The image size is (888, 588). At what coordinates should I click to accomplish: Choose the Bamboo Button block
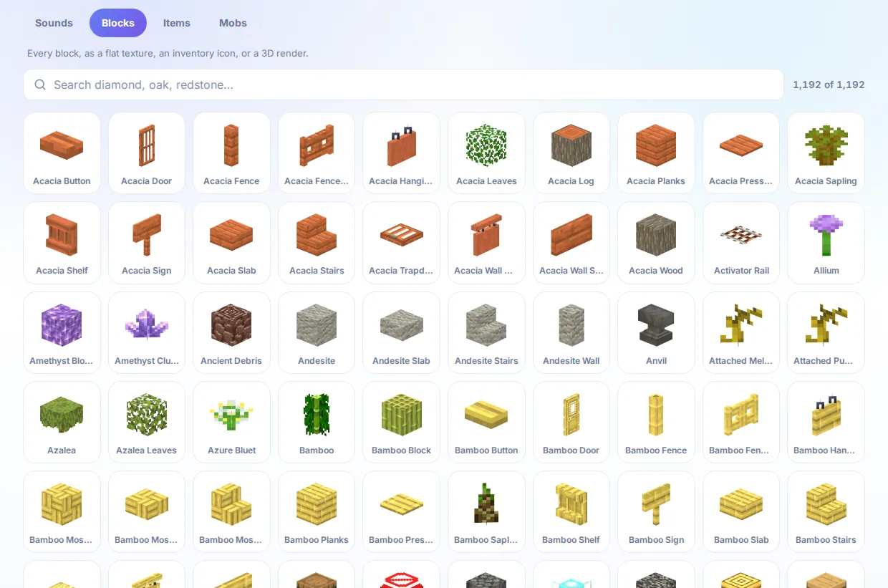click(486, 422)
